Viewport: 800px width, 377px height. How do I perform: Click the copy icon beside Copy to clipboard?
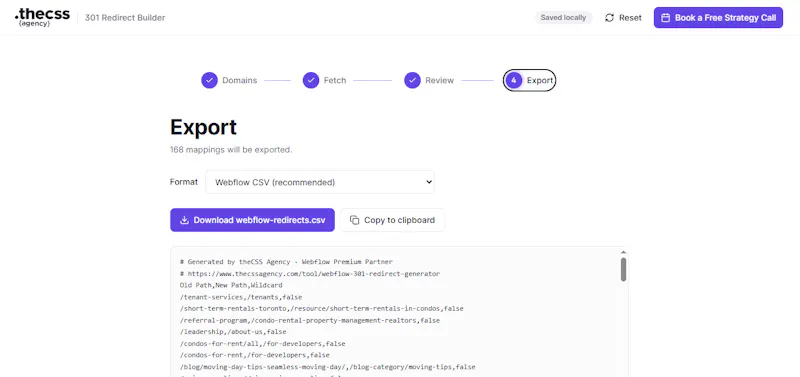point(355,220)
